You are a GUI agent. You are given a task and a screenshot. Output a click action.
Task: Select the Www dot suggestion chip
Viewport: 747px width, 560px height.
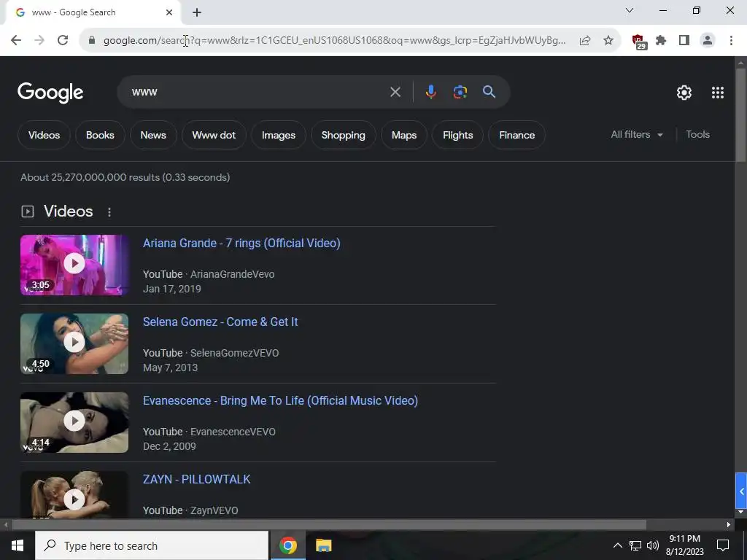(214, 135)
